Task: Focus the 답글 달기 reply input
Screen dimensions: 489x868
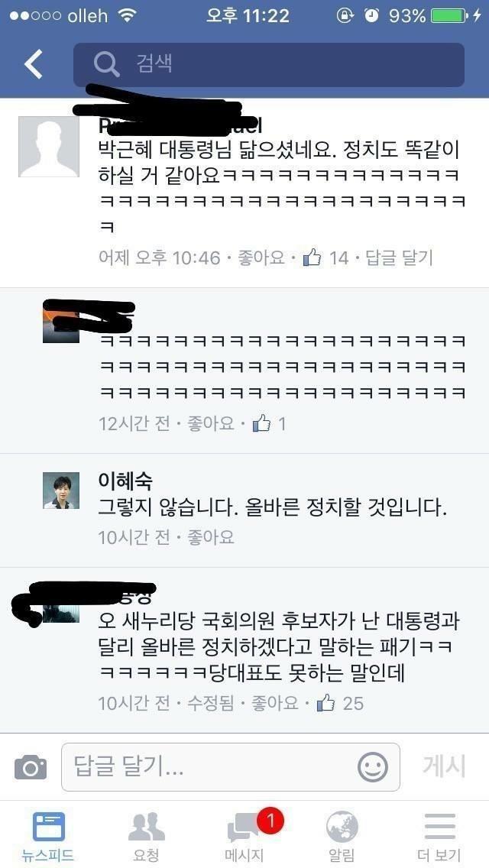Action: [231, 767]
